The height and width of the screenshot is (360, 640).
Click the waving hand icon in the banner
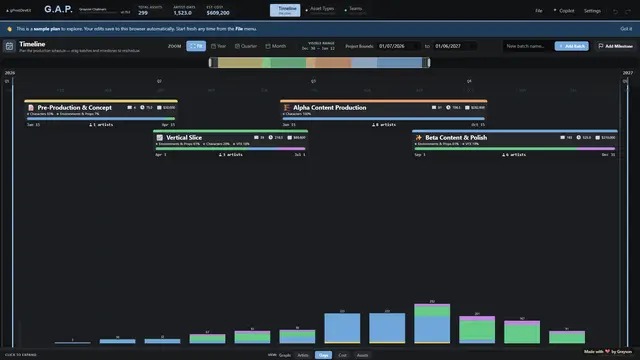pyautogui.click(x=9, y=29)
